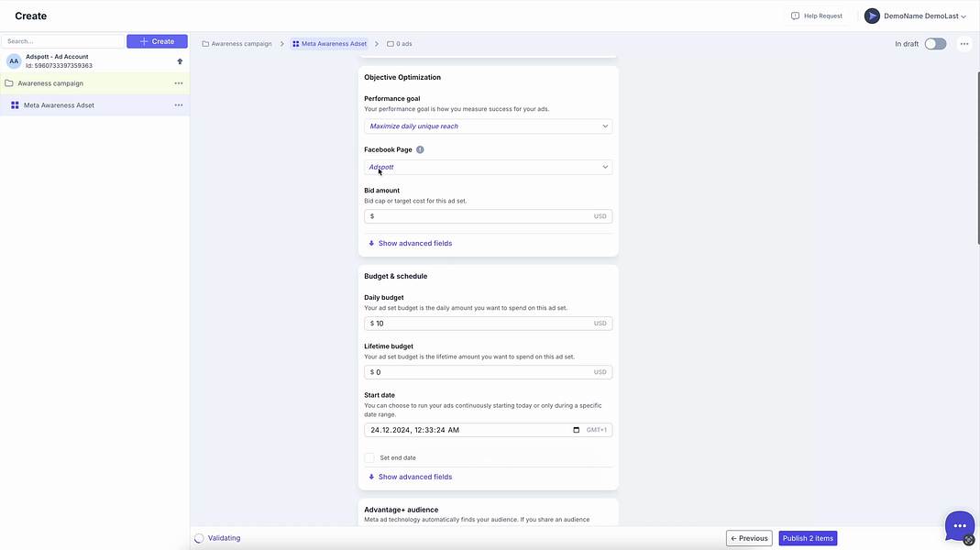Viewport: 980px width, 550px height.
Task: Click the Publish 2 items button
Action: pyautogui.click(x=808, y=538)
